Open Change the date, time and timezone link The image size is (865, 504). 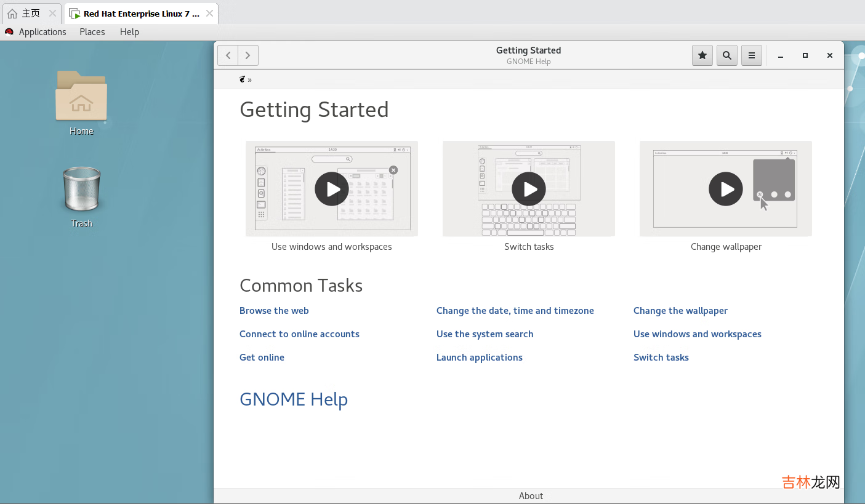pyautogui.click(x=515, y=311)
